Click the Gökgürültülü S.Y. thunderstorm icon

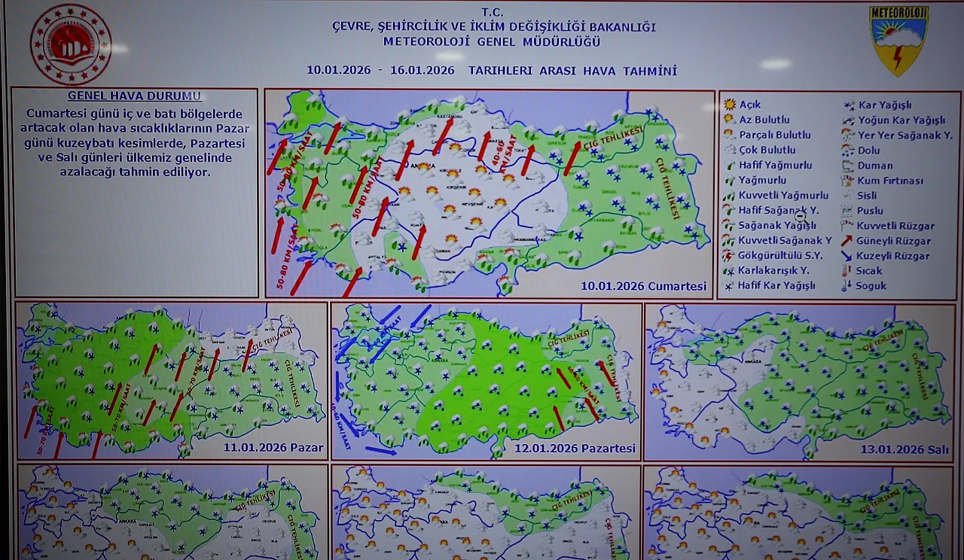pyautogui.click(x=728, y=256)
